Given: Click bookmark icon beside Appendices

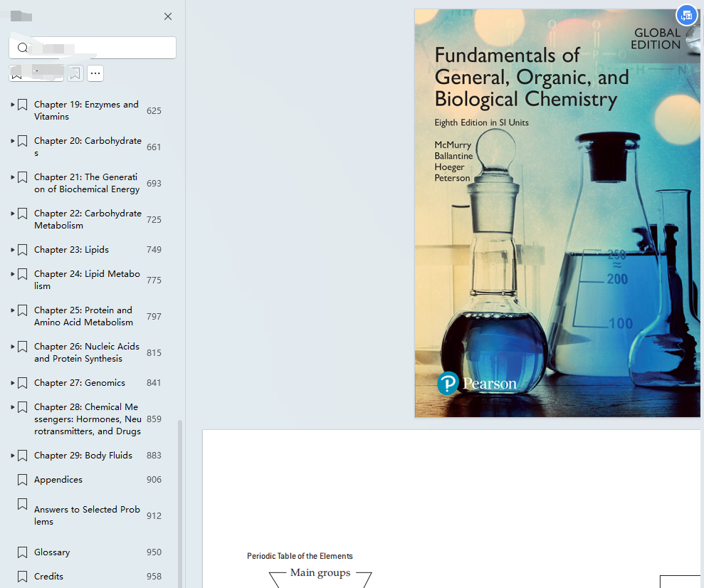Looking at the screenshot, I should click(23, 481).
